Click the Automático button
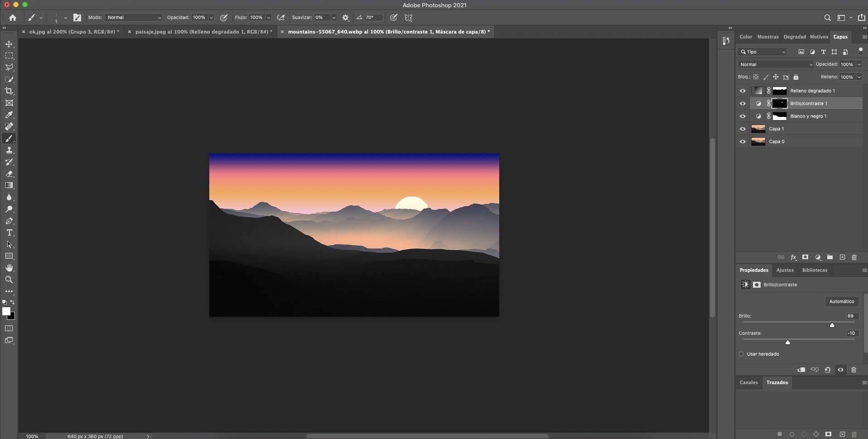This screenshot has height=439, width=868. point(841,301)
